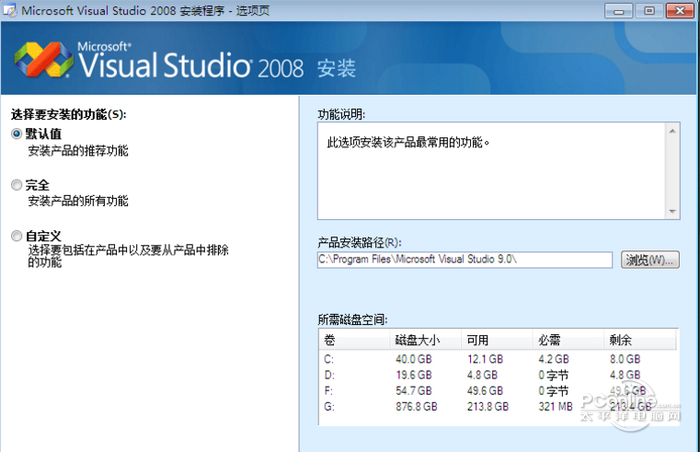700x452 pixels.
Task: Click the 卷 column header
Action: click(354, 340)
